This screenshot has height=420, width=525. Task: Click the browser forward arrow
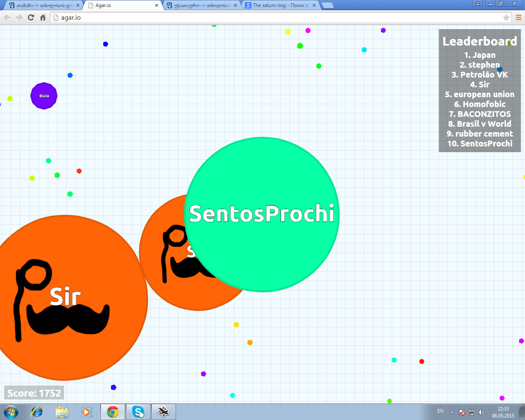[x=19, y=17]
